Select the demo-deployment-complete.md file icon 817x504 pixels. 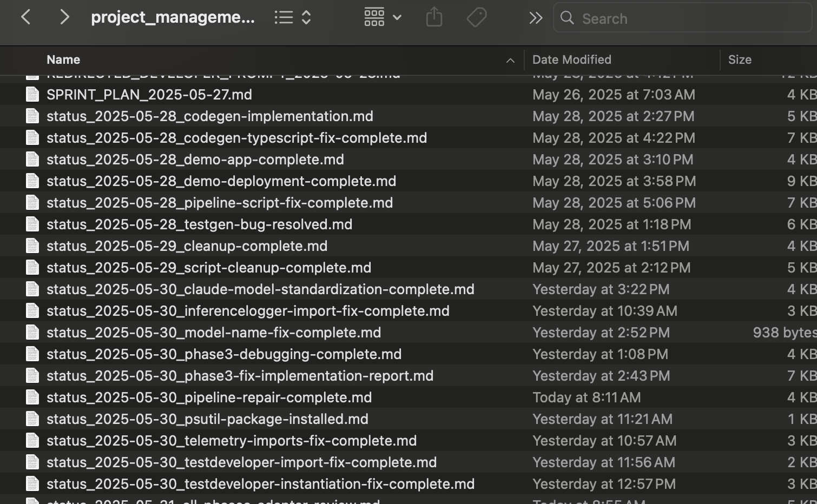[32, 181]
